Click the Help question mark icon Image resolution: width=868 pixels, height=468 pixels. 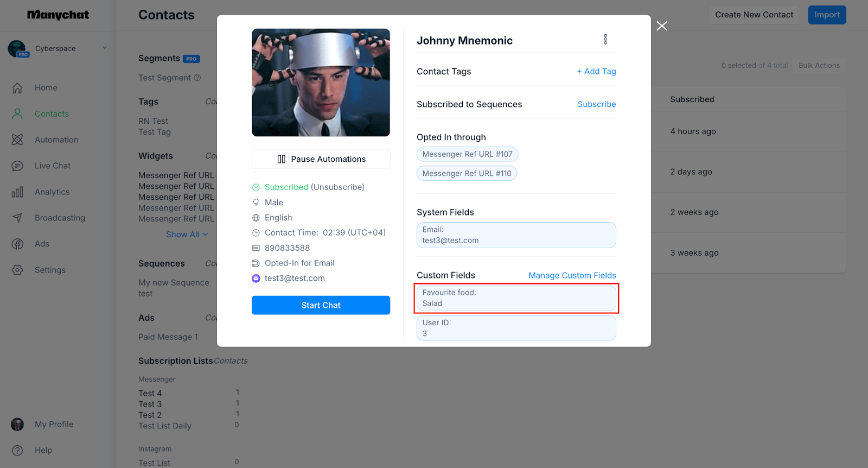[17, 451]
